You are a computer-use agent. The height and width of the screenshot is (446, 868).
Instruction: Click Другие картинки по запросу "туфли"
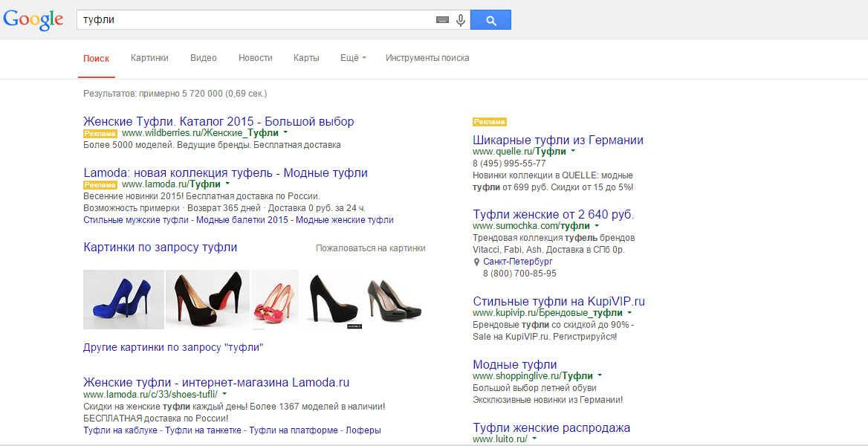[x=173, y=348]
